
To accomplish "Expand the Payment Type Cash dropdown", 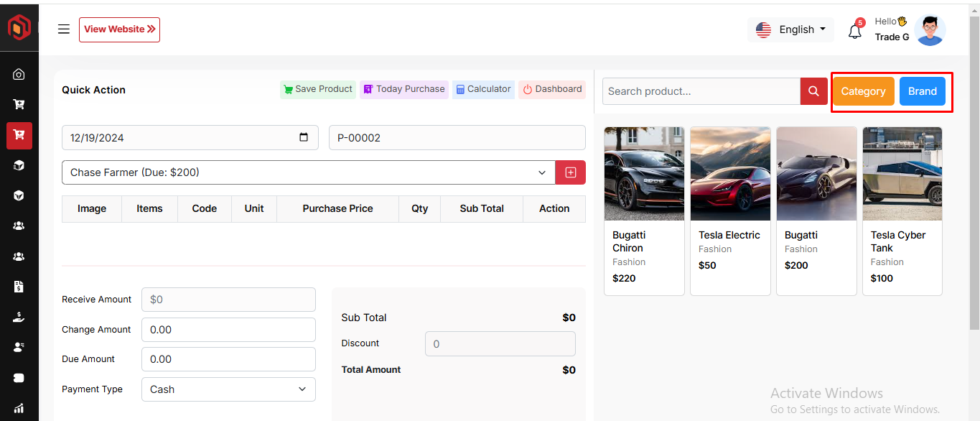I will point(228,389).
